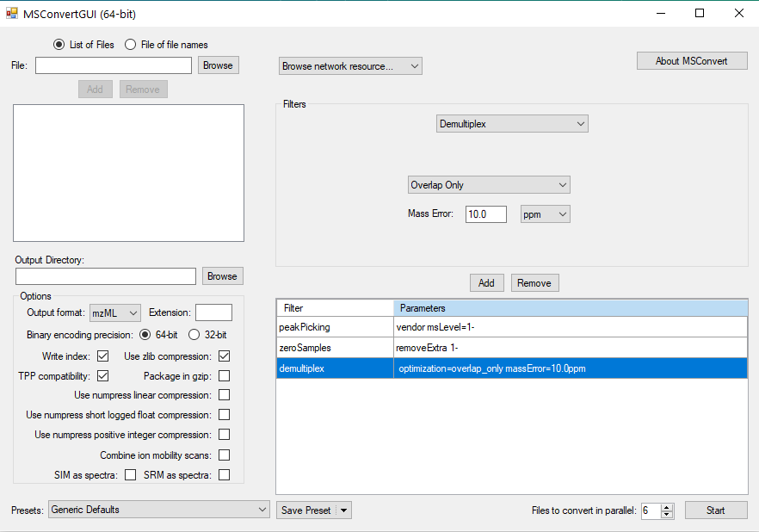
Task: Click the About MSConvert button
Action: click(691, 60)
